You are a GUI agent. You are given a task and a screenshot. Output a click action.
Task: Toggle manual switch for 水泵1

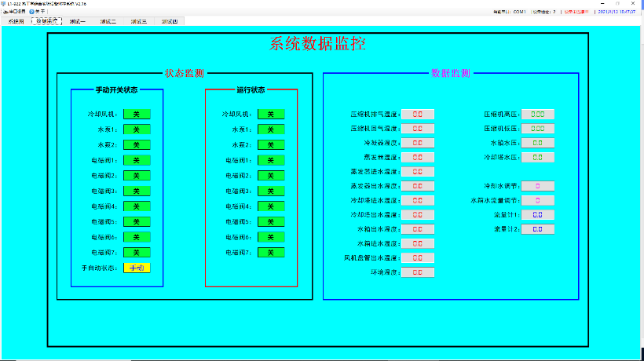point(136,129)
